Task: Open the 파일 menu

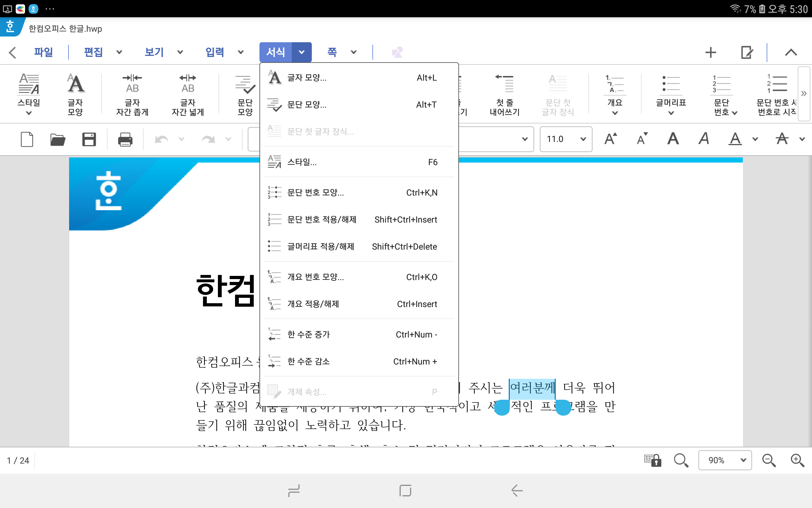Action: click(x=44, y=52)
